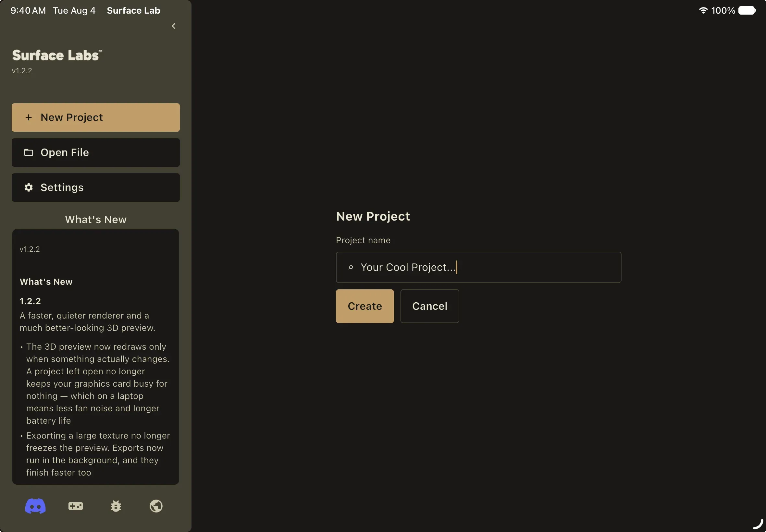Click the gear icon on Settings
The image size is (766, 532).
coord(29,187)
